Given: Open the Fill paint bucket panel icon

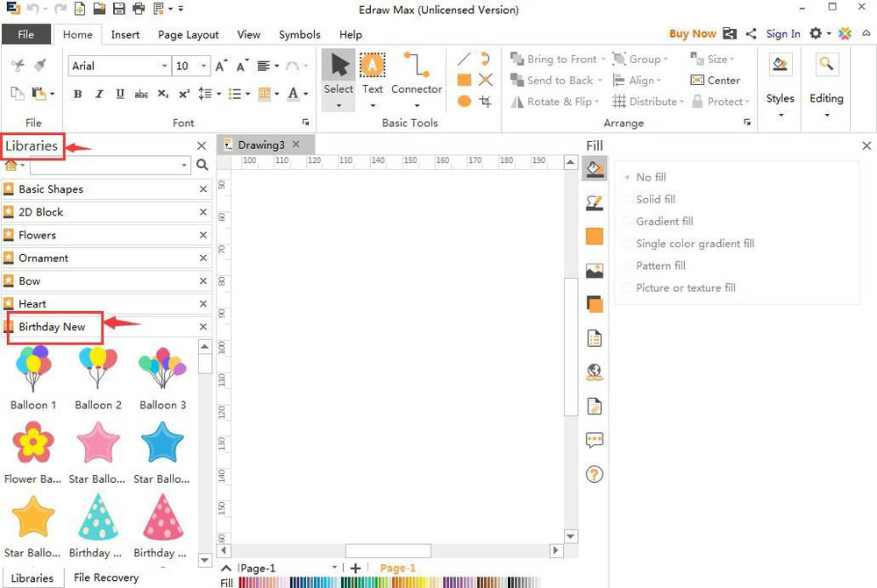Looking at the screenshot, I should pos(595,168).
